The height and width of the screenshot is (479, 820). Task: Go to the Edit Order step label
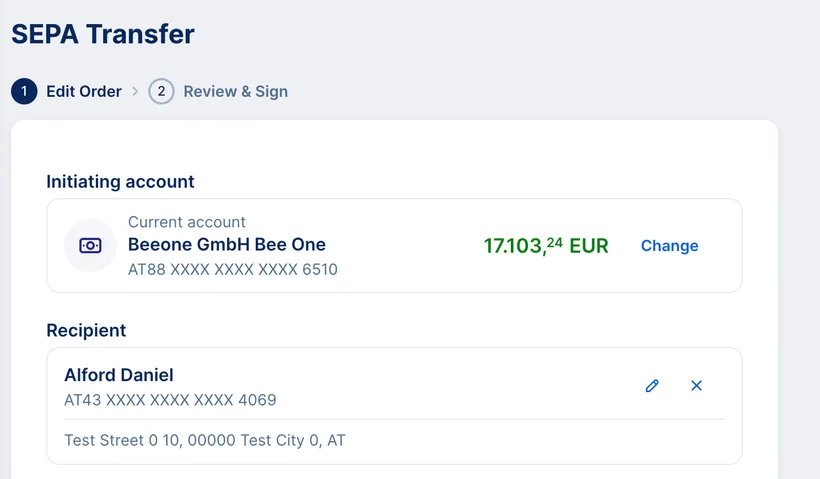pyautogui.click(x=84, y=92)
